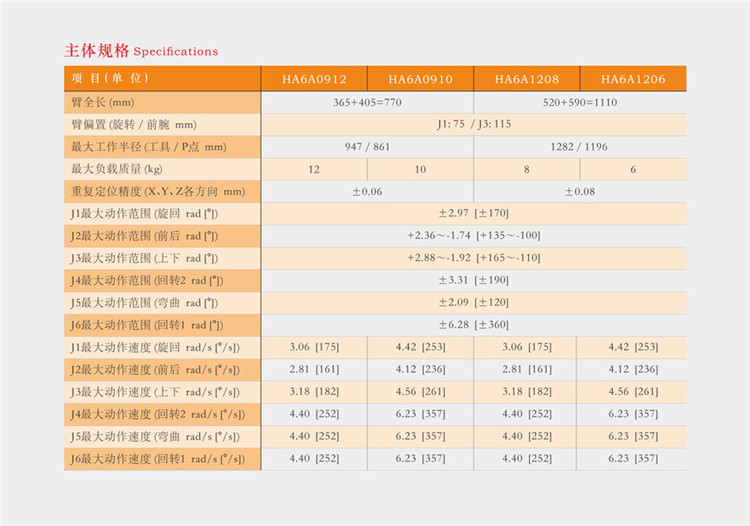This screenshot has height=526, width=750.
Task: Click J6 speed 4.40 [252] under HA6A1208
Action: click(x=527, y=459)
